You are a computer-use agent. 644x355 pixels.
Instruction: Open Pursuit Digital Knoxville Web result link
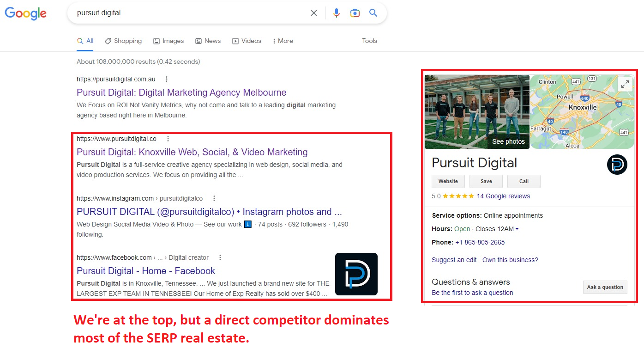click(x=192, y=152)
